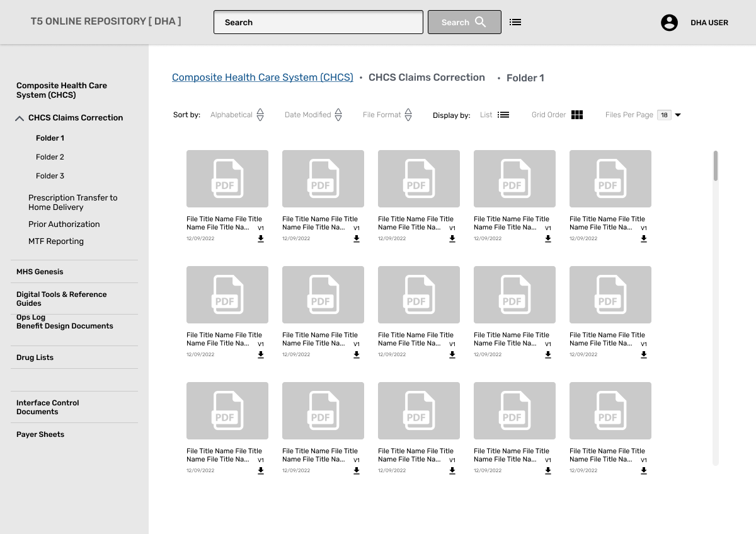This screenshot has height=534, width=756.
Task: Open Files Per Page dropdown arrow
Action: (678, 115)
